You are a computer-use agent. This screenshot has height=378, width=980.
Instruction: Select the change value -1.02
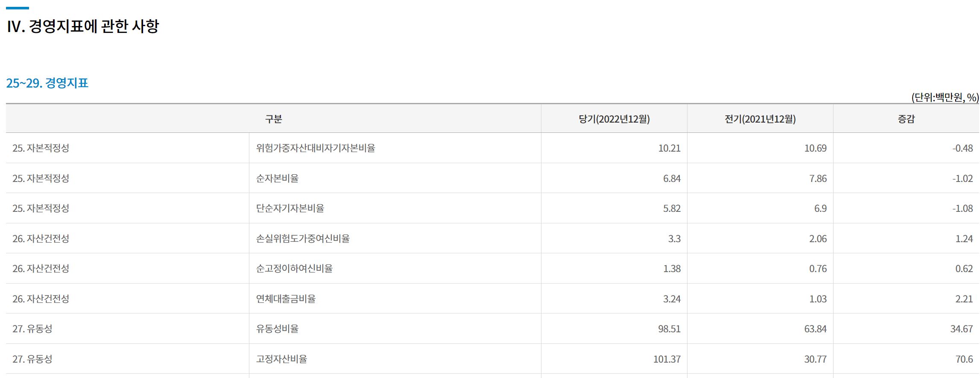pyautogui.click(x=962, y=179)
